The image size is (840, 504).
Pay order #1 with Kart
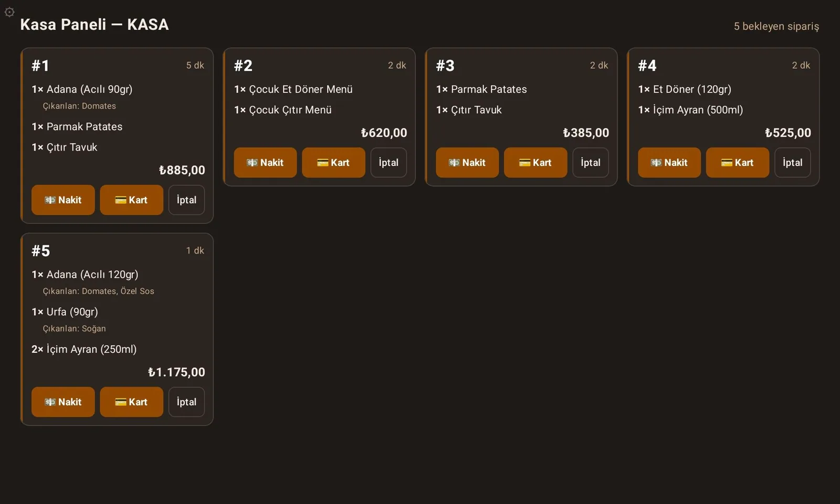tap(131, 200)
